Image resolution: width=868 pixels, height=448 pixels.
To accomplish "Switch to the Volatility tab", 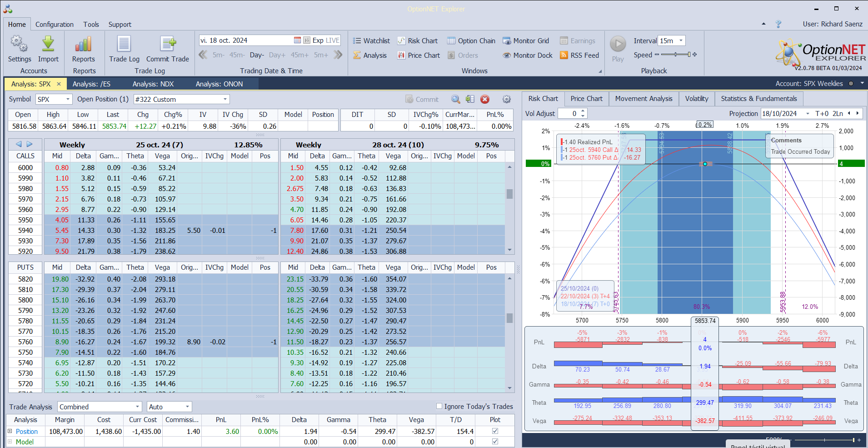I will click(697, 99).
